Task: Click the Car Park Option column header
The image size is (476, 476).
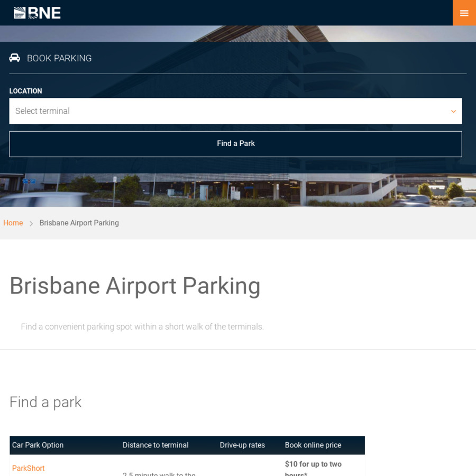Action: (38, 445)
